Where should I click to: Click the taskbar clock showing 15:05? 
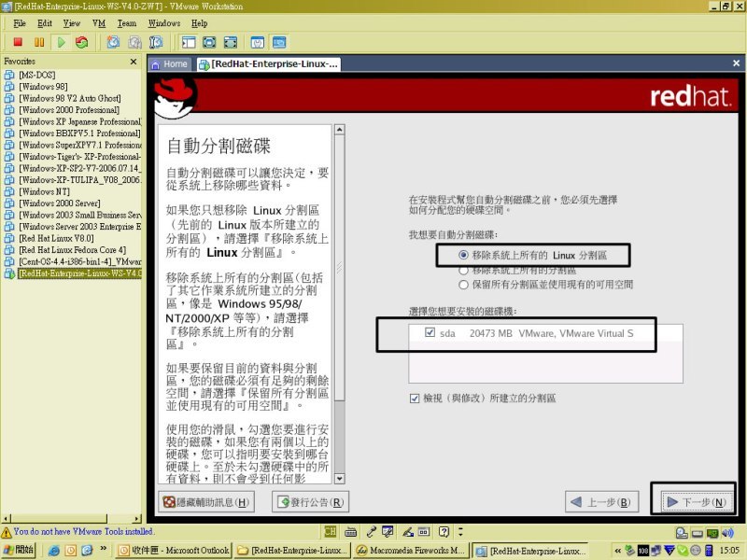point(730,551)
